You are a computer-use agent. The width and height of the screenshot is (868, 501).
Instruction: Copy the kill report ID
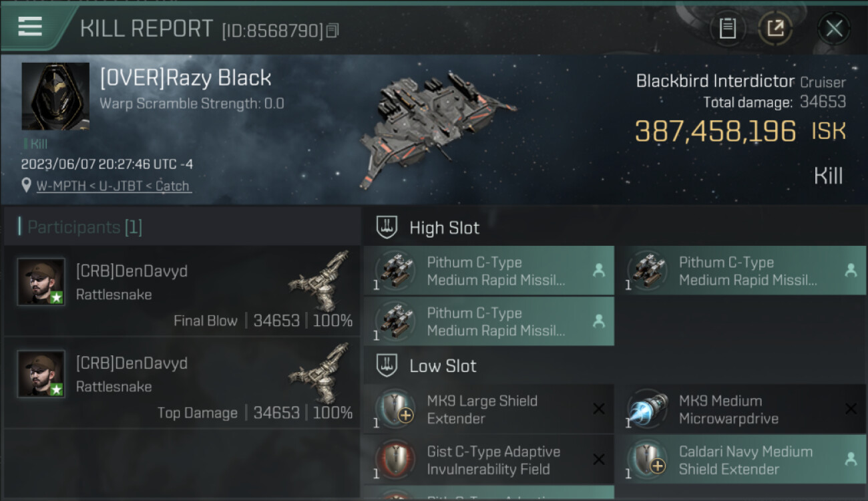(x=333, y=31)
